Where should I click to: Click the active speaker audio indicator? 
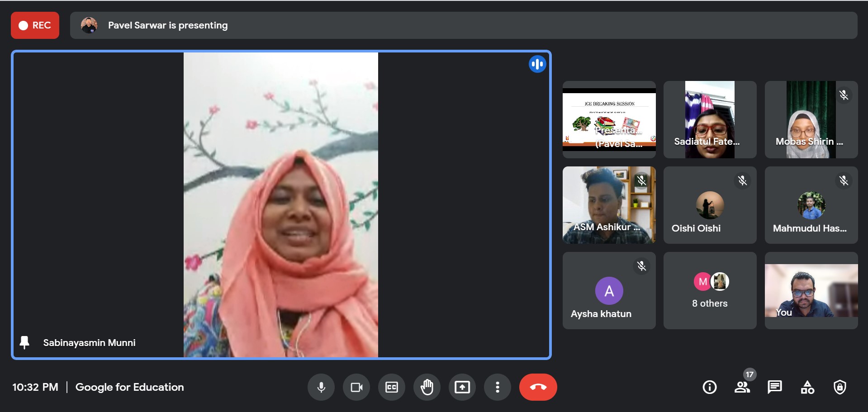coord(537,64)
